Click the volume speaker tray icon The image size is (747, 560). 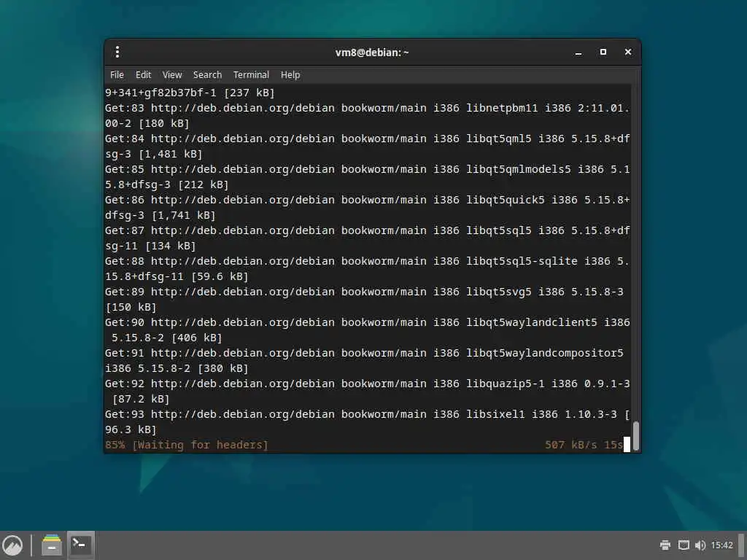coord(700,545)
